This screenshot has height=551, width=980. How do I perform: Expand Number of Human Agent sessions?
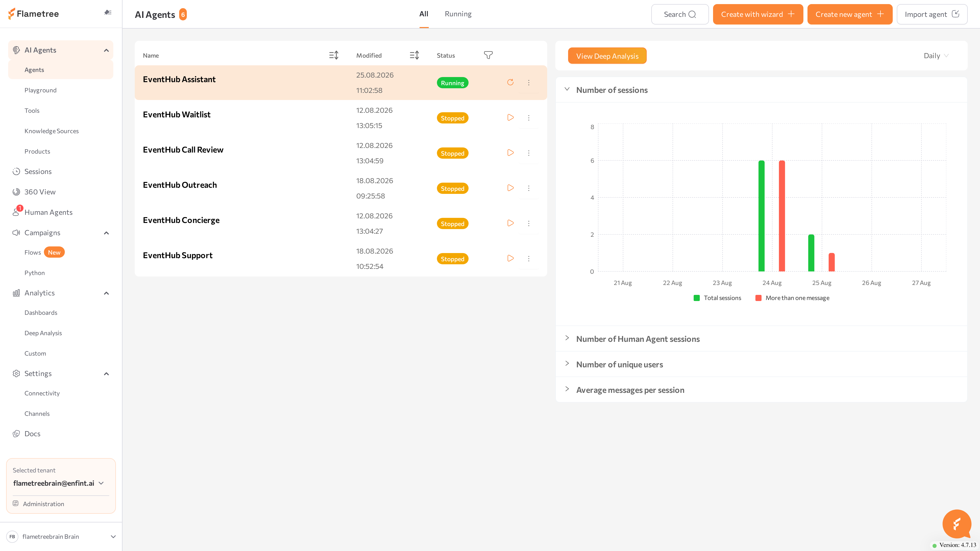coord(567,338)
